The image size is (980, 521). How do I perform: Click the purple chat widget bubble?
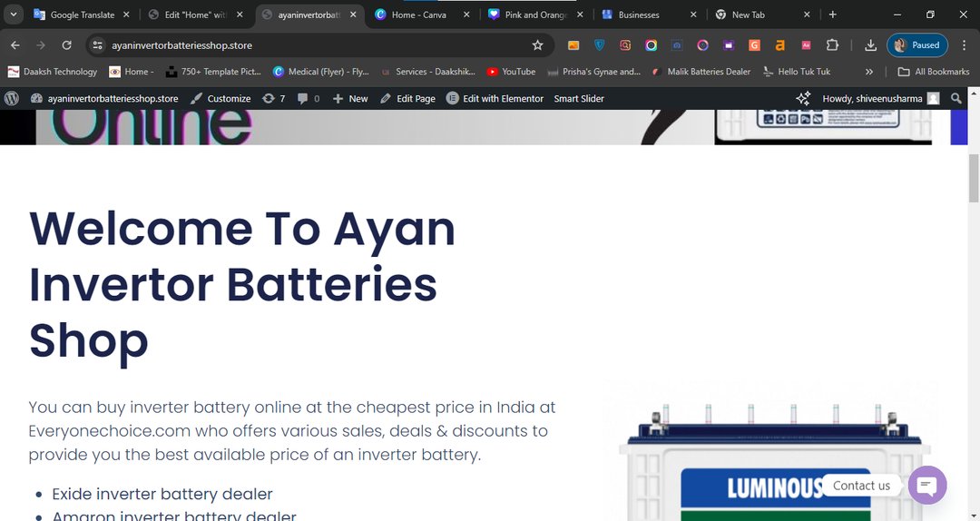click(927, 486)
